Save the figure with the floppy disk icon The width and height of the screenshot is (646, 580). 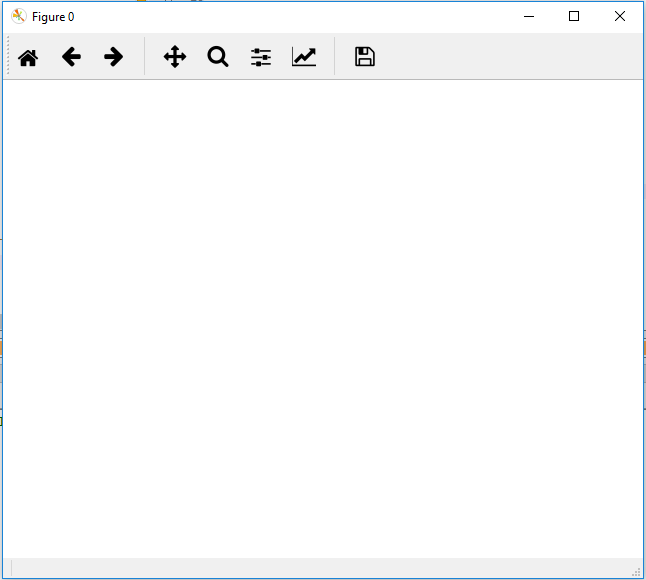click(365, 56)
